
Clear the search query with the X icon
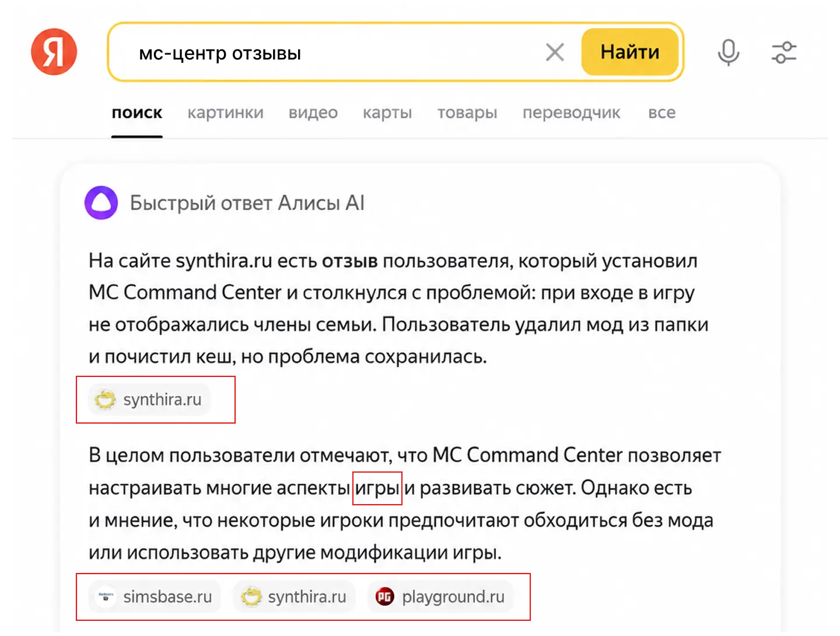tap(555, 52)
